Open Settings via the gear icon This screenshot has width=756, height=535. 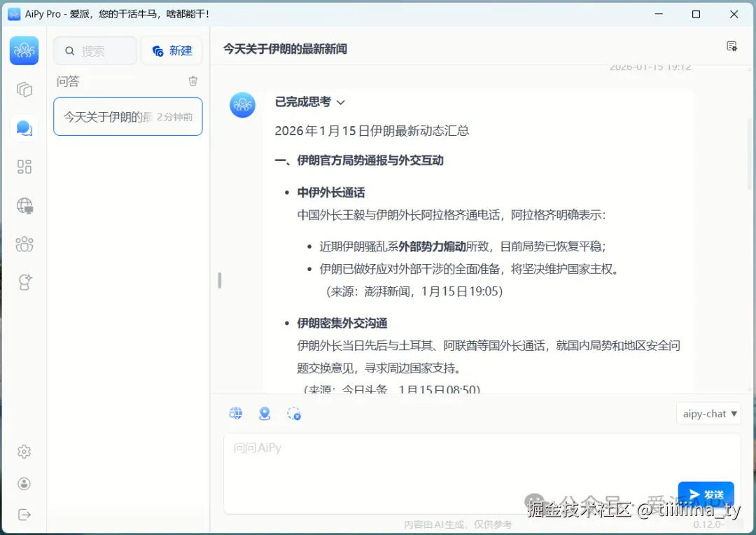point(24,452)
